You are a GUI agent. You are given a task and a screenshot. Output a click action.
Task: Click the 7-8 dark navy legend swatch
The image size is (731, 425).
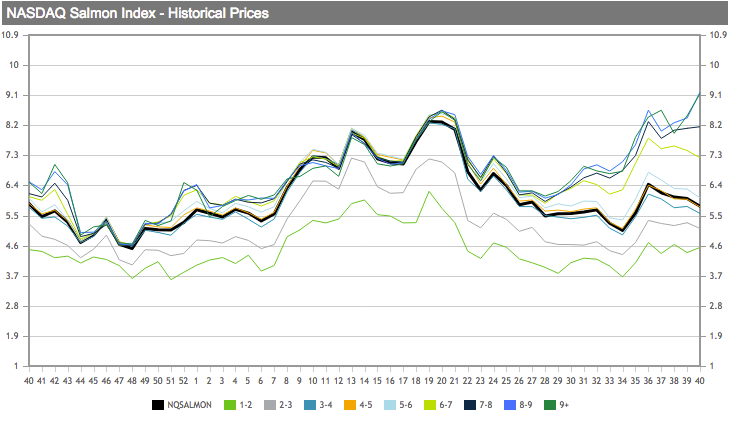(x=470, y=405)
